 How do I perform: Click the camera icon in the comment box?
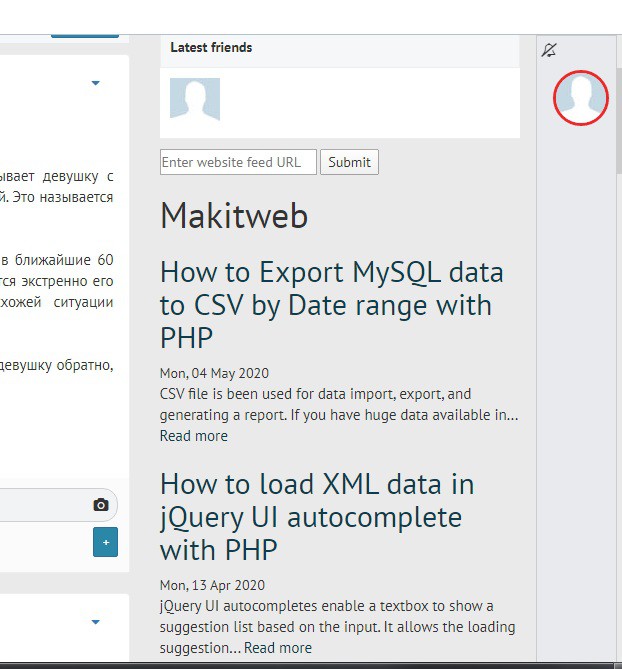[100, 505]
